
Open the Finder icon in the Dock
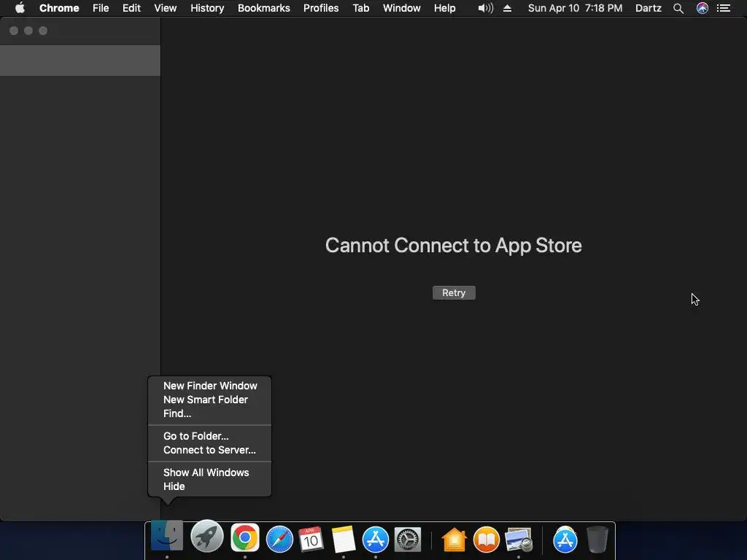(x=167, y=536)
